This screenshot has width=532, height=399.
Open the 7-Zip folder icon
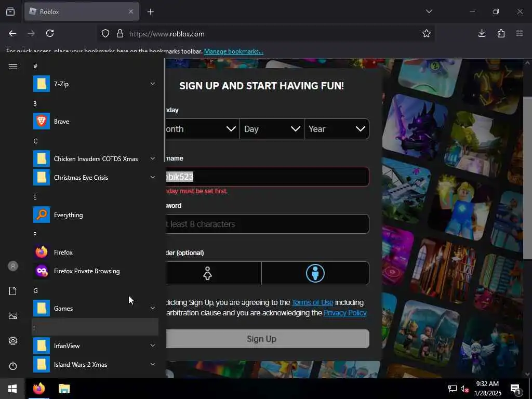pyautogui.click(x=42, y=84)
